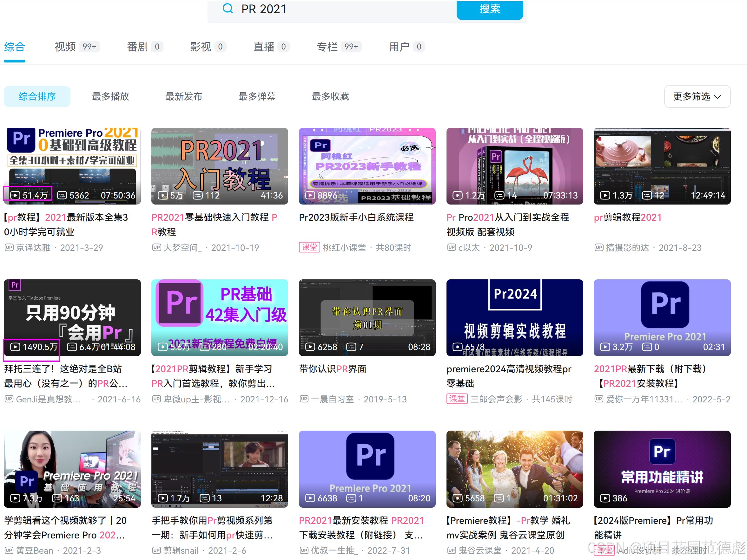Click the play count icon showing 1490.5万
This screenshot has width=747, height=560.
point(15,347)
